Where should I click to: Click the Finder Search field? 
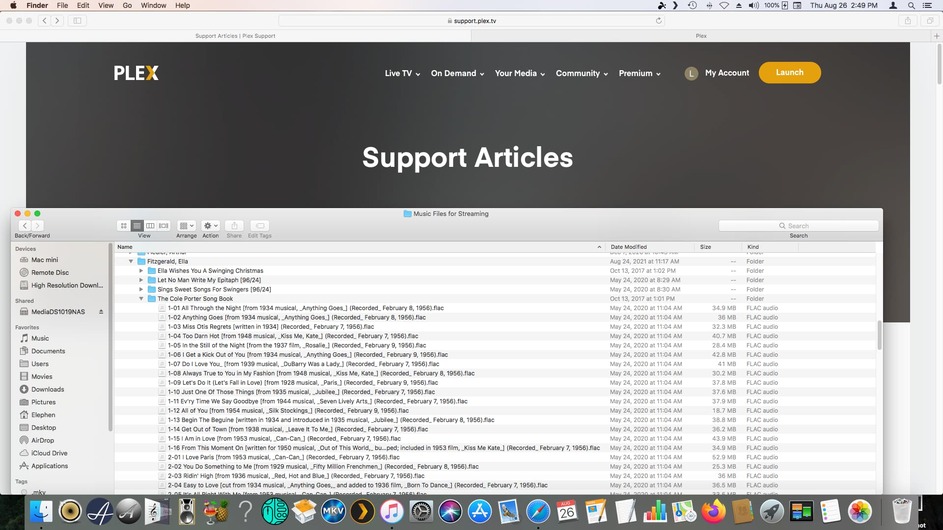[798, 226]
